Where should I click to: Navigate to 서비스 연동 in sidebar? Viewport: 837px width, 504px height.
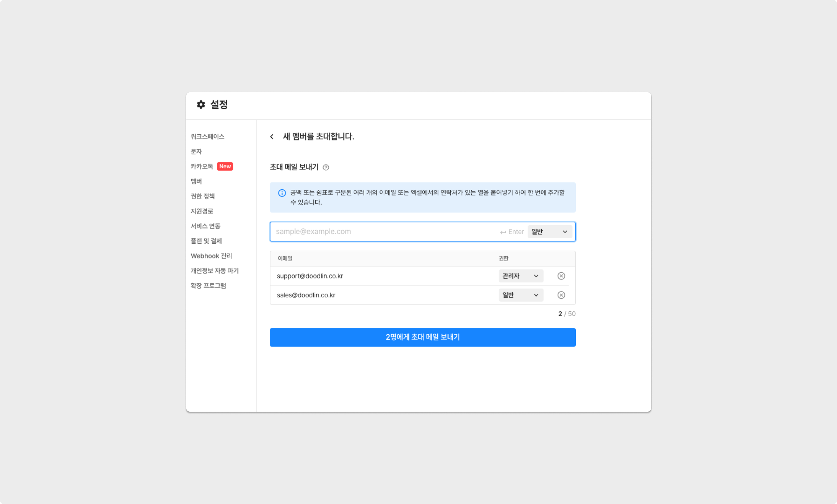point(205,226)
